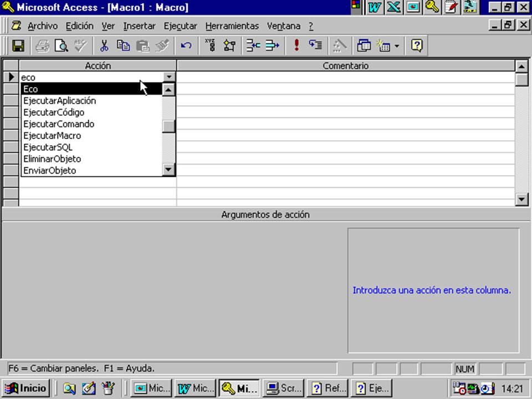Choose EjecutarCódigo from the action list

pos(91,112)
